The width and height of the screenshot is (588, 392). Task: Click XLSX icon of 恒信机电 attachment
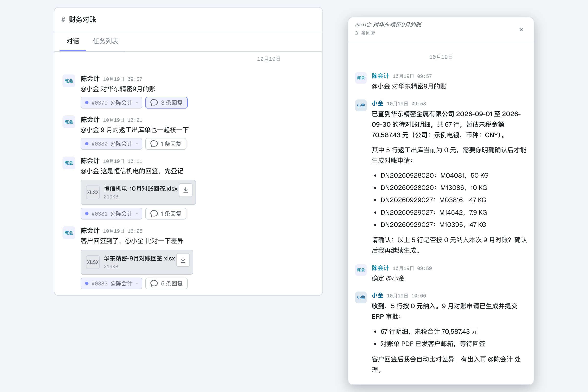click(x=93, y=192)
